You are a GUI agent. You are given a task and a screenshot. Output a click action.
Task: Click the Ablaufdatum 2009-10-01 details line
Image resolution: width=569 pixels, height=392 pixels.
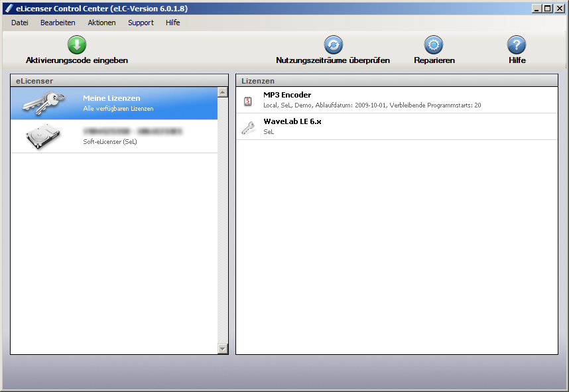point(372,105)
